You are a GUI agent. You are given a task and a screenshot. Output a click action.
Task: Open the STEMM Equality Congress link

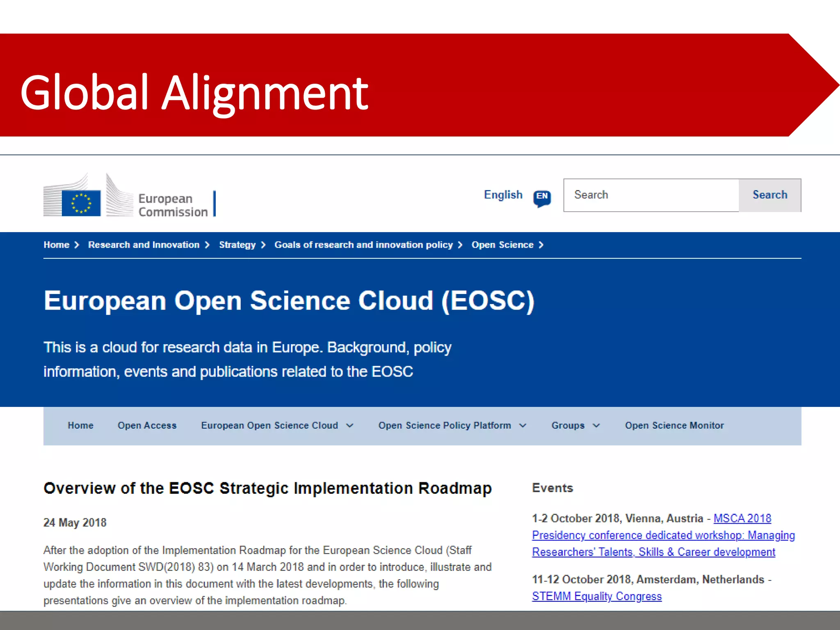pos(597,596)
